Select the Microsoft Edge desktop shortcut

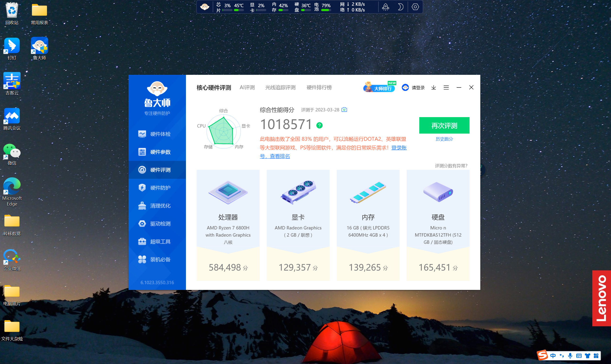[12, 192]
